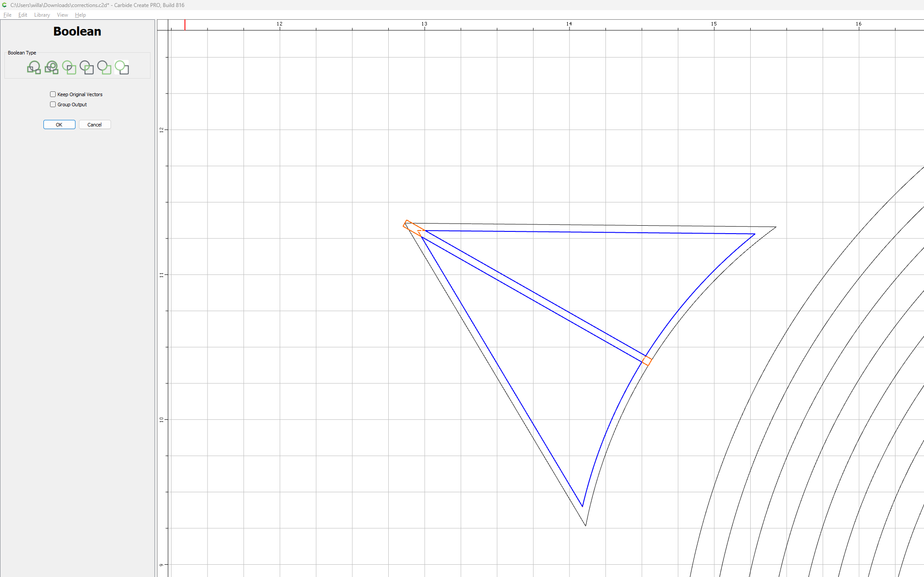Enable Keep Original Vectors checkbox

tap(53, 94)
